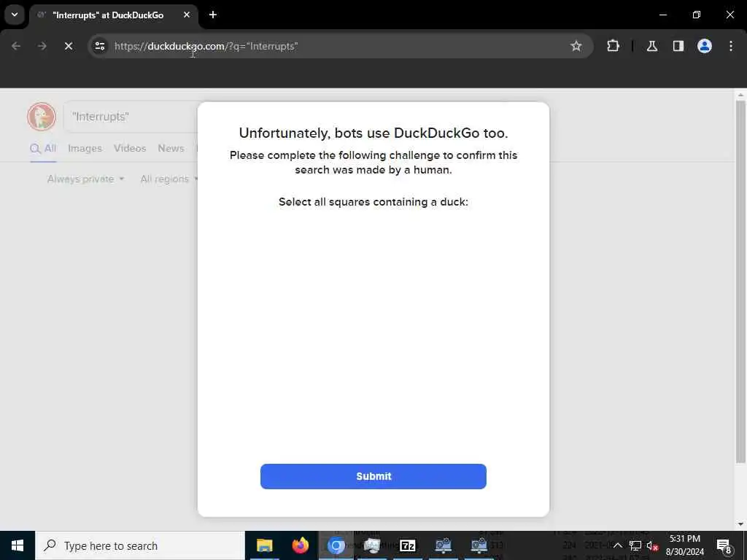Viewport: 747px width, 560px height.
Task: Switch to the All results tab
Action: coord(43,149)
